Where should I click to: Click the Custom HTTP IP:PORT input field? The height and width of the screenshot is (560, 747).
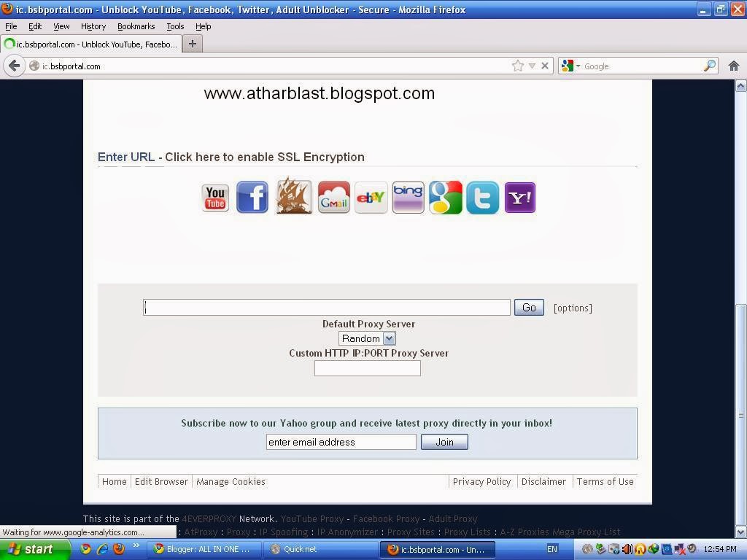[368, 368]
